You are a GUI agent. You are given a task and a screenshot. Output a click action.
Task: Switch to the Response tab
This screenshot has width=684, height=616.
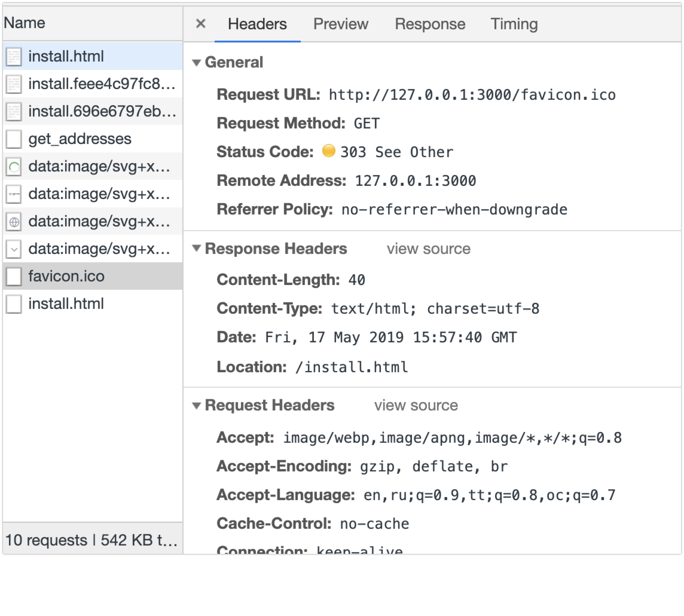429,24
